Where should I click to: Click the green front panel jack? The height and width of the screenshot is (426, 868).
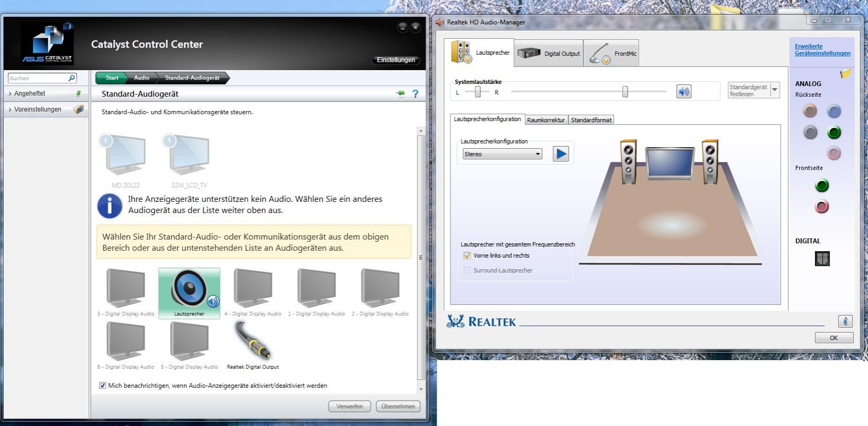click(822, 185)
